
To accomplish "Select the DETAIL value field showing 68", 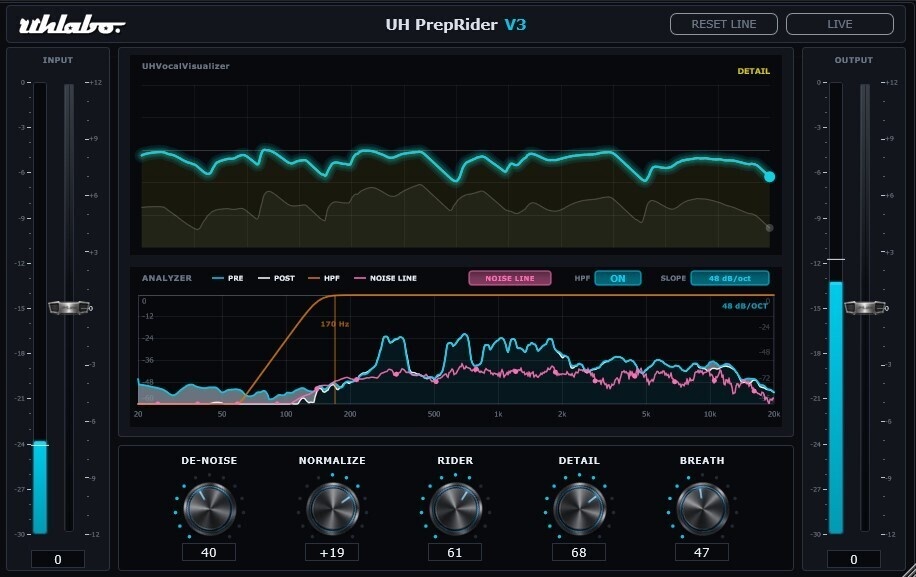I will 578,552.
